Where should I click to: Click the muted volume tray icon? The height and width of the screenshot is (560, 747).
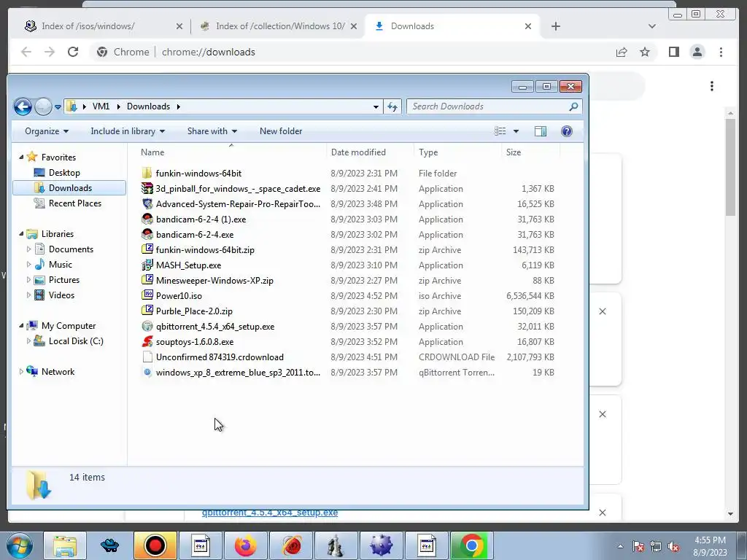(x=673, y=546)
